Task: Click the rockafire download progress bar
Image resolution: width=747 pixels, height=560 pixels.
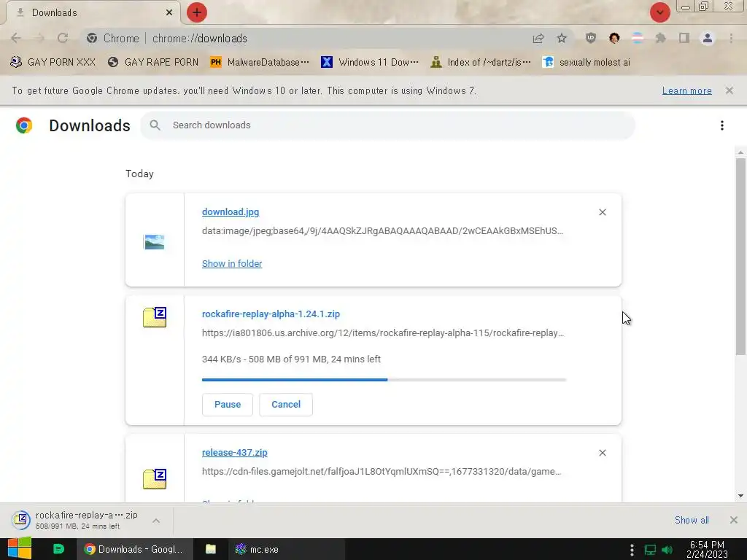Action: tap(384, 380)
